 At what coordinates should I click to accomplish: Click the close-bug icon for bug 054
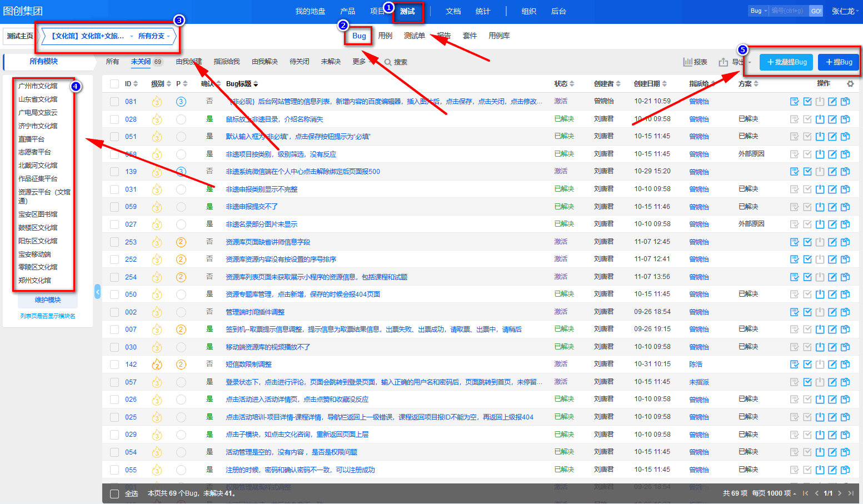tap(820, 452)
